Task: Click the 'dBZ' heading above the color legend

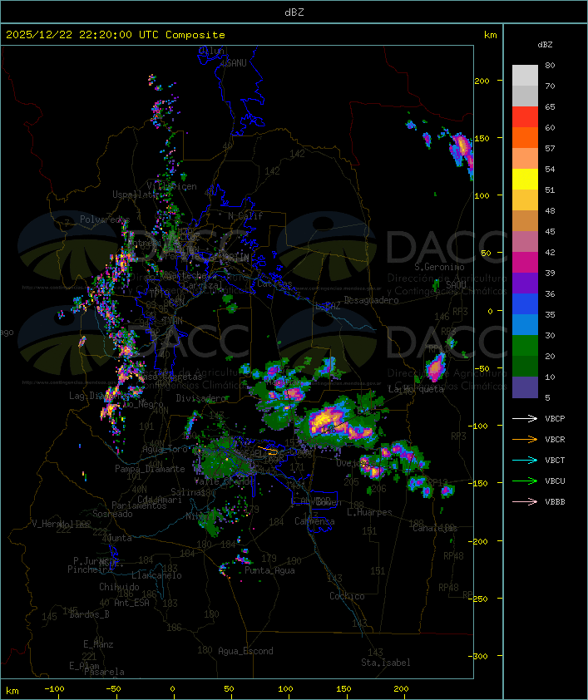Action: click(x=545, y=45)
